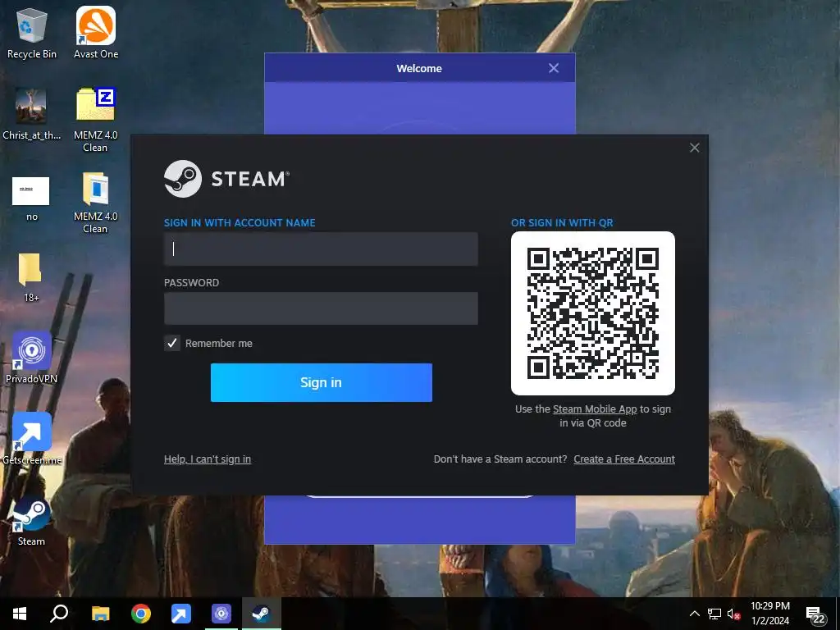The width and height of the screenshot is (840, 630).
Task: Click the blue Sign in button
Action: pos(322,382)
